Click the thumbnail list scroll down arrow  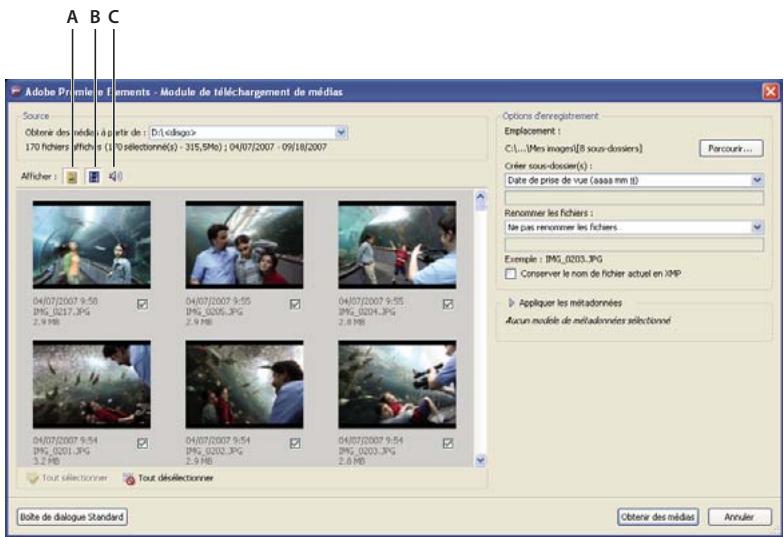(480, 460)
